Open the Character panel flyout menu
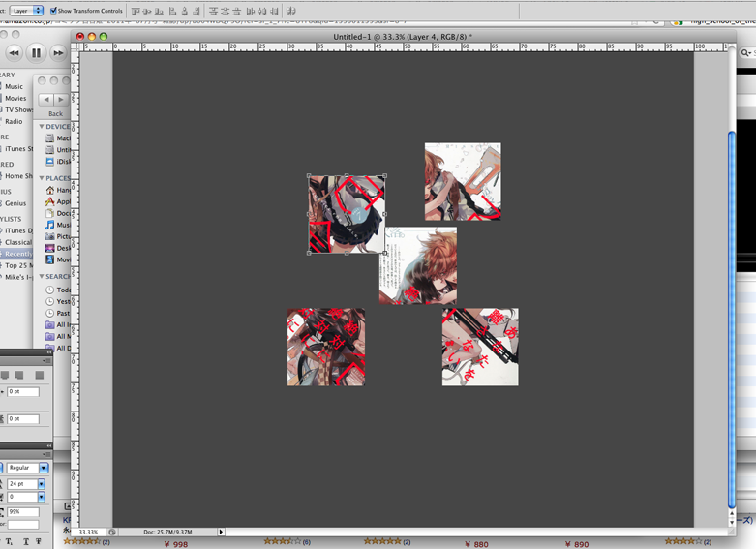 pyautogui.click(x=46, y=454)
